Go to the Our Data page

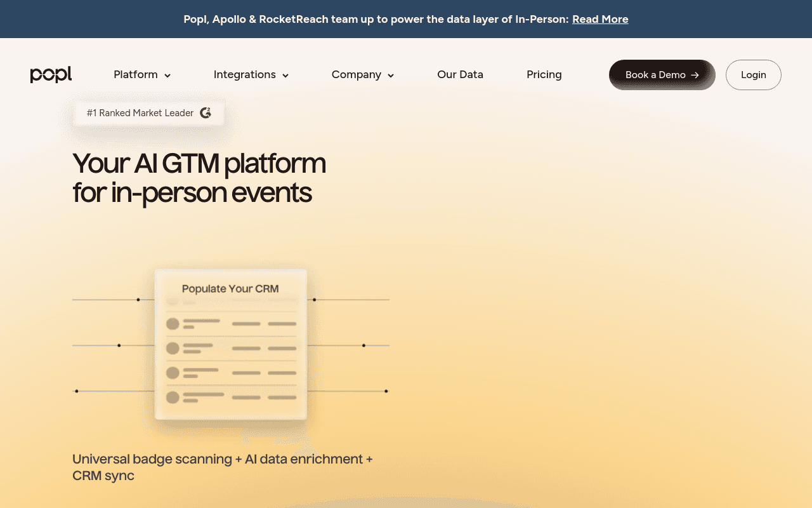[x=460, y=75]
